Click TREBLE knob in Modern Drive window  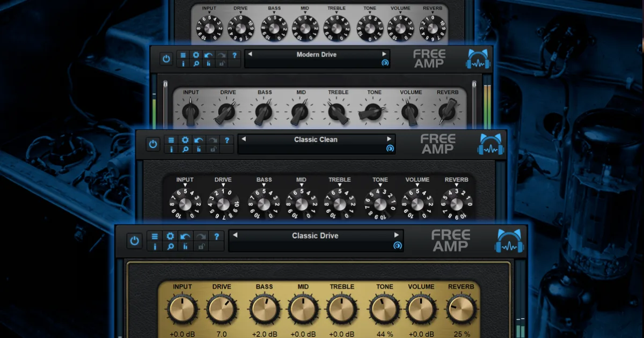[x=338, y=112]
